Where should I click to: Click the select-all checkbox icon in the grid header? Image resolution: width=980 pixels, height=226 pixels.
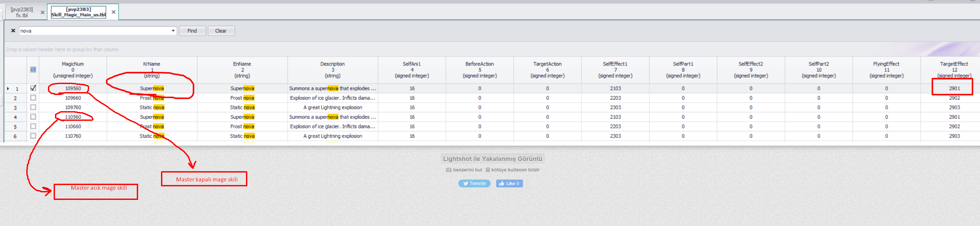point(33,69)
